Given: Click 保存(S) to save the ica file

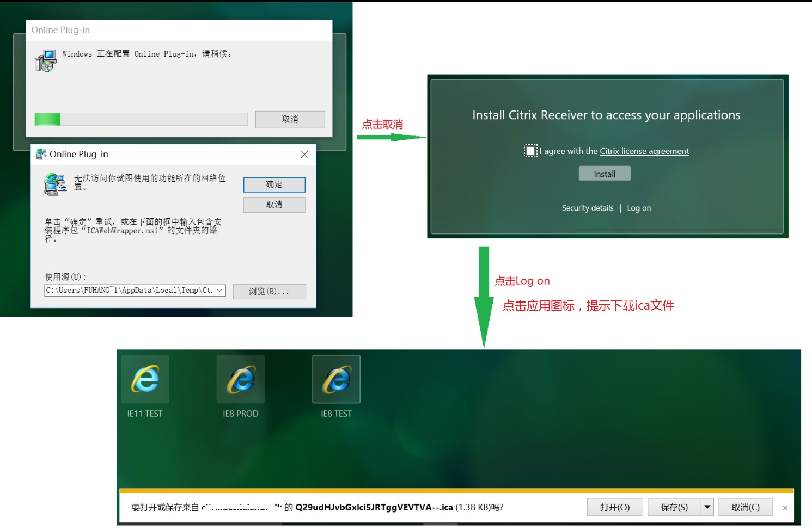Looking at the screenshot, I should point(674,507).
